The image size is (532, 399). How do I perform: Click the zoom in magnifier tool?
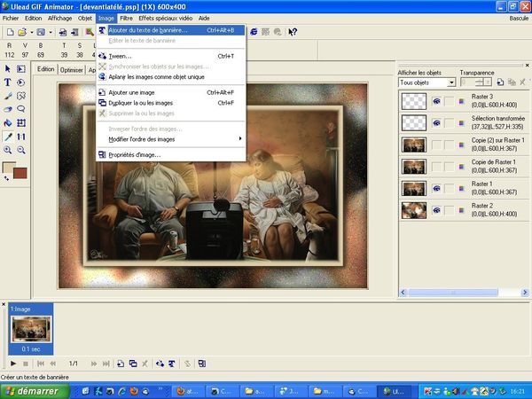pos(7,150)
